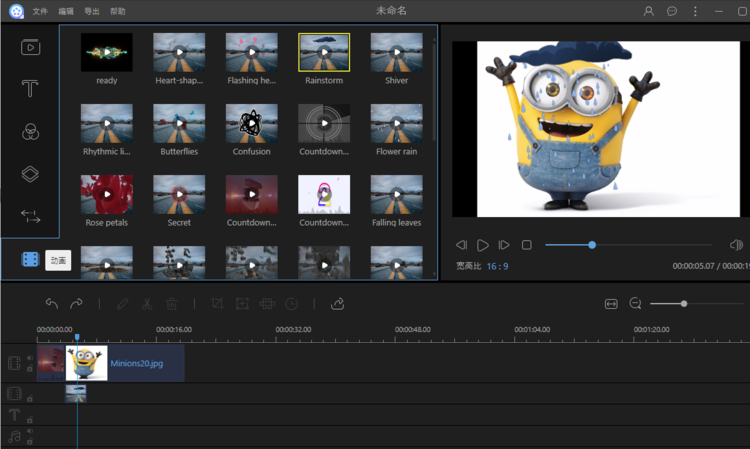The height and width of the screenshot is (449, 750).
Task: Open the feedback chat bubble icon
Action: [672, 11]
